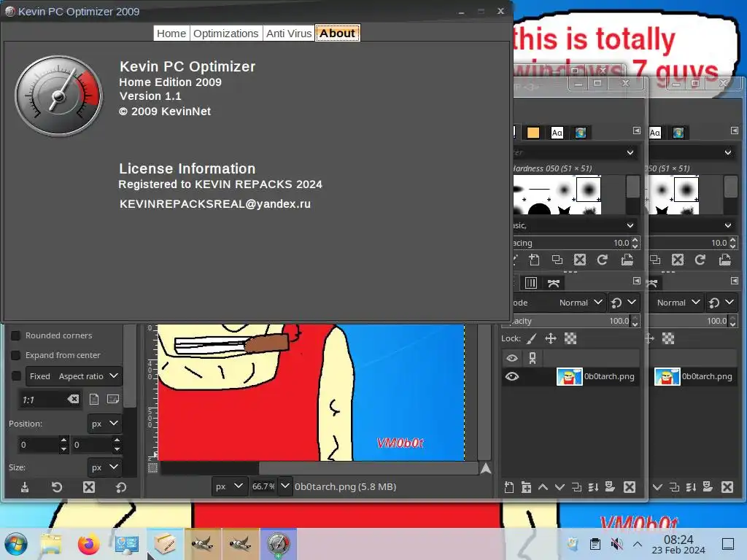This screenshot has height=560, width=747.
Task: Create a new layer group in front GIMP
Action: point(526,487)
